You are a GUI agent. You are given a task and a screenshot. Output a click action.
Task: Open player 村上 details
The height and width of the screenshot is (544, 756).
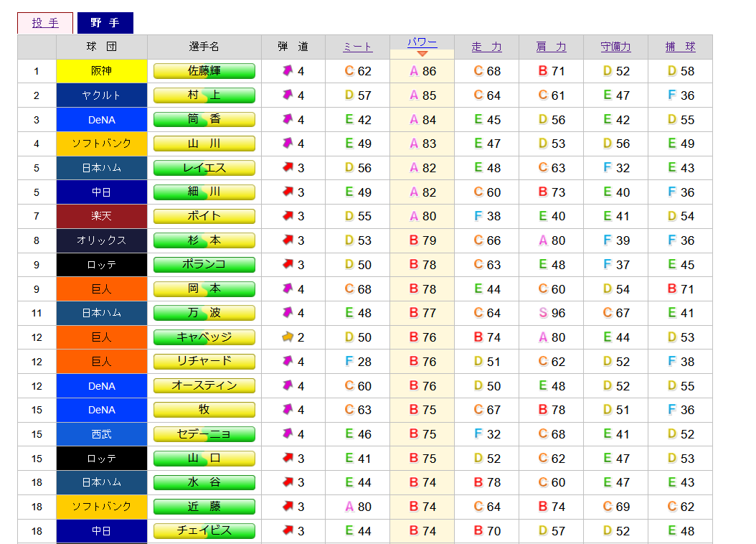coord(204,95)
